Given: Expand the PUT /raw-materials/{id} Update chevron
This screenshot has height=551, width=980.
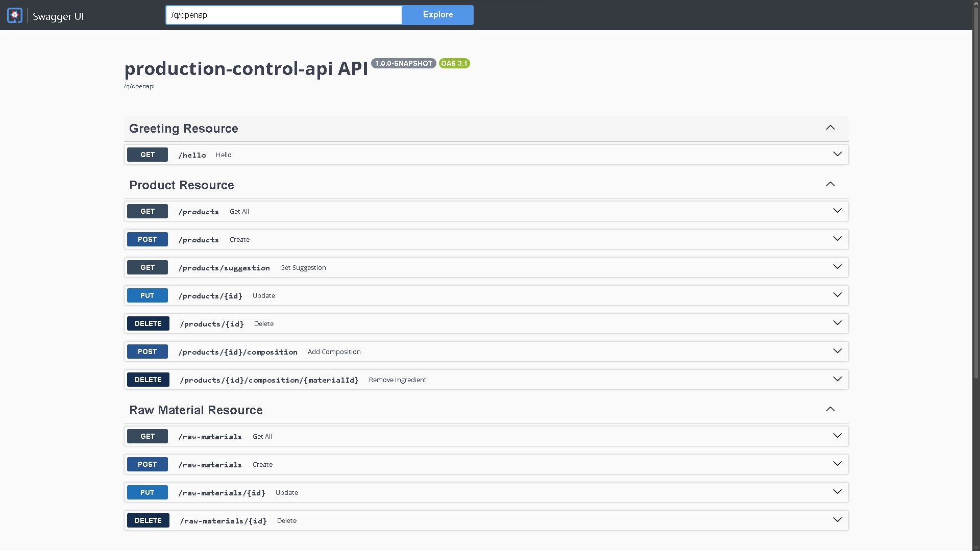Looking at the screenshot, I should point(837,492).
